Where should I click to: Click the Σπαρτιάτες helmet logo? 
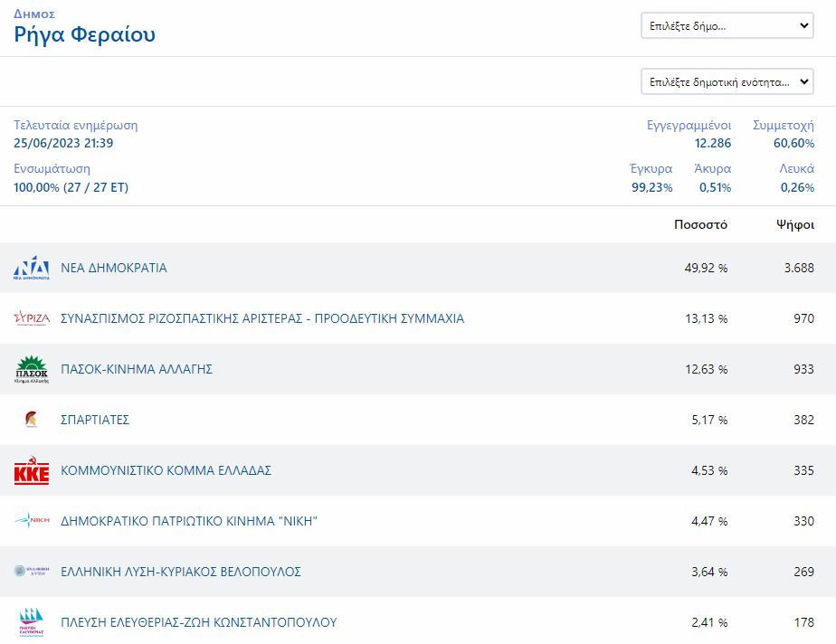[32, 420]
